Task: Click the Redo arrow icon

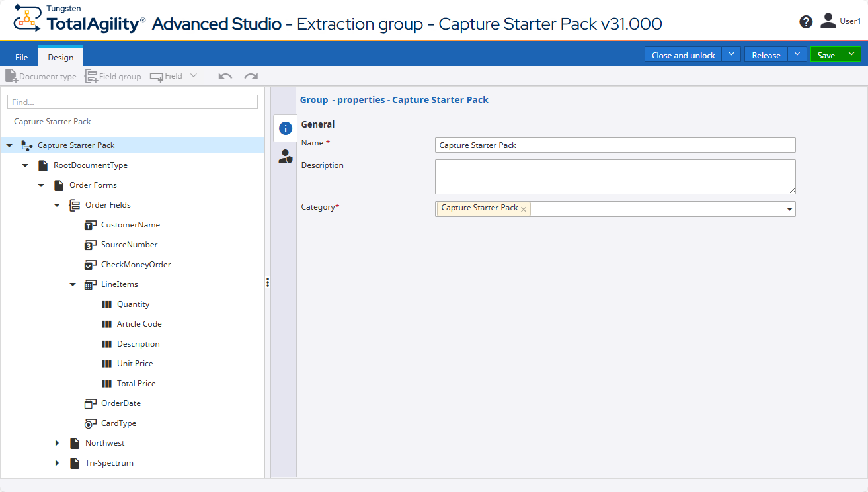Action: (x=250, y=76)
